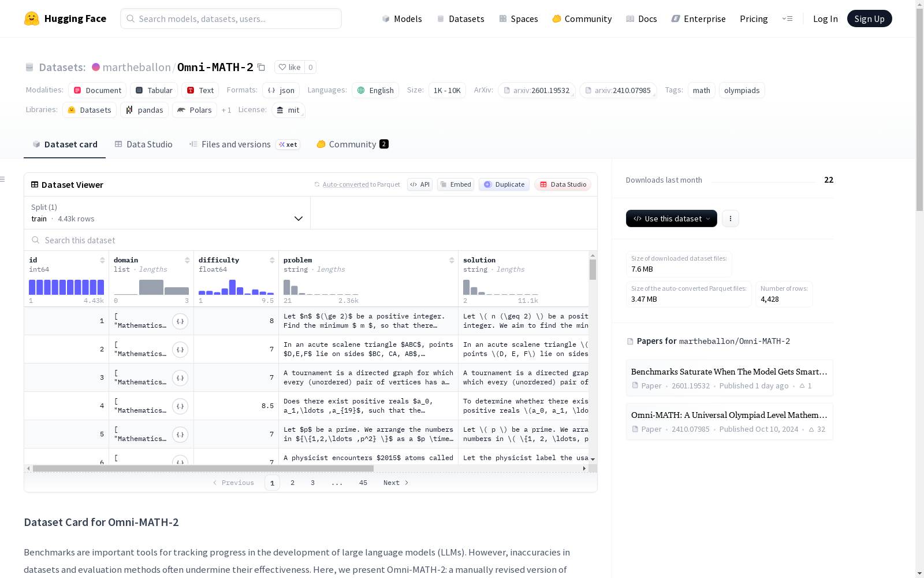The image size is (924, 578).
Task: Focus the Search this dataset field
Action: [x=311, y=240]
